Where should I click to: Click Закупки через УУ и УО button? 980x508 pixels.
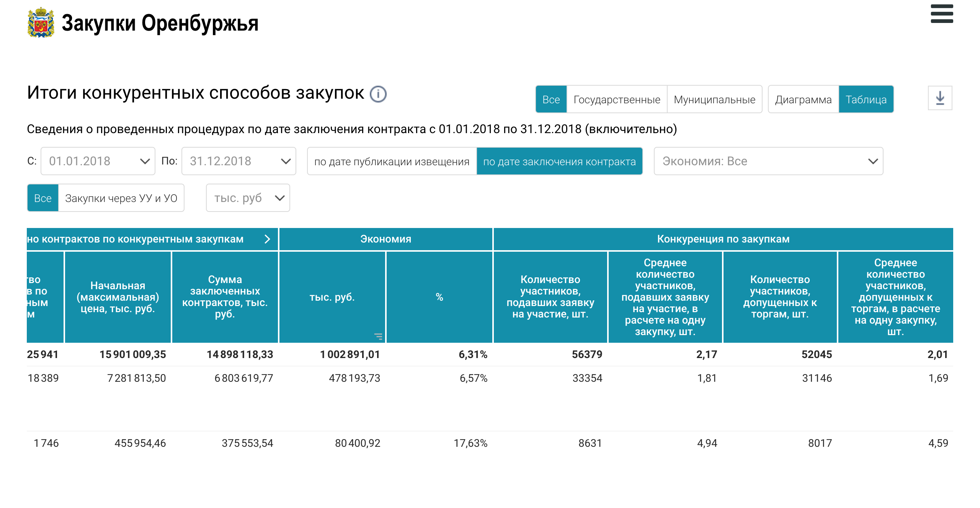coord(121,198)
